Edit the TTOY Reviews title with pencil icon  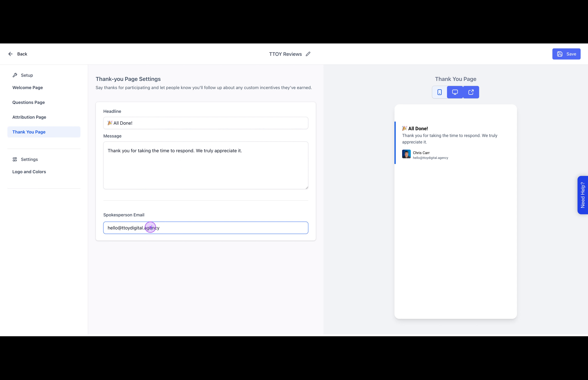click(x=308, y=54)
